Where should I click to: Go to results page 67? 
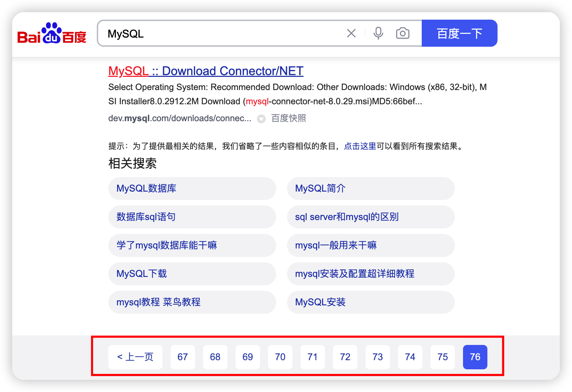tap(183, 357)
